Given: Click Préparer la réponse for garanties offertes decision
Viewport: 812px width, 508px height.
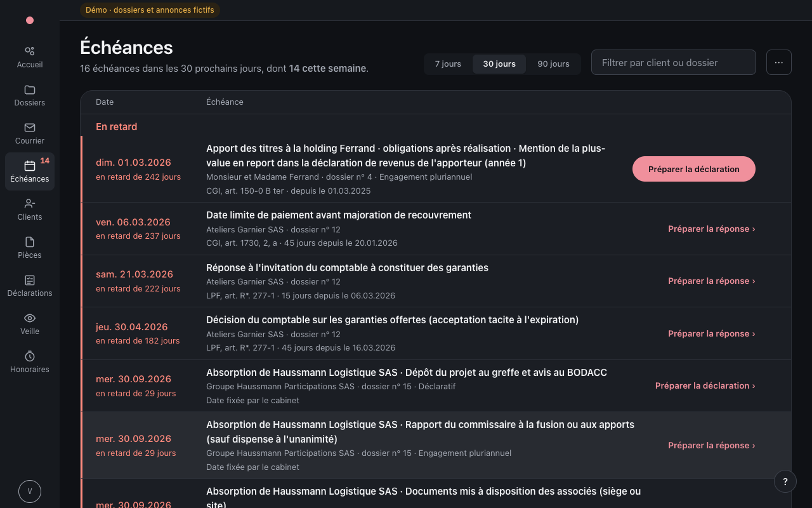Looking at the screenshot, I should [x=711, y=333].
